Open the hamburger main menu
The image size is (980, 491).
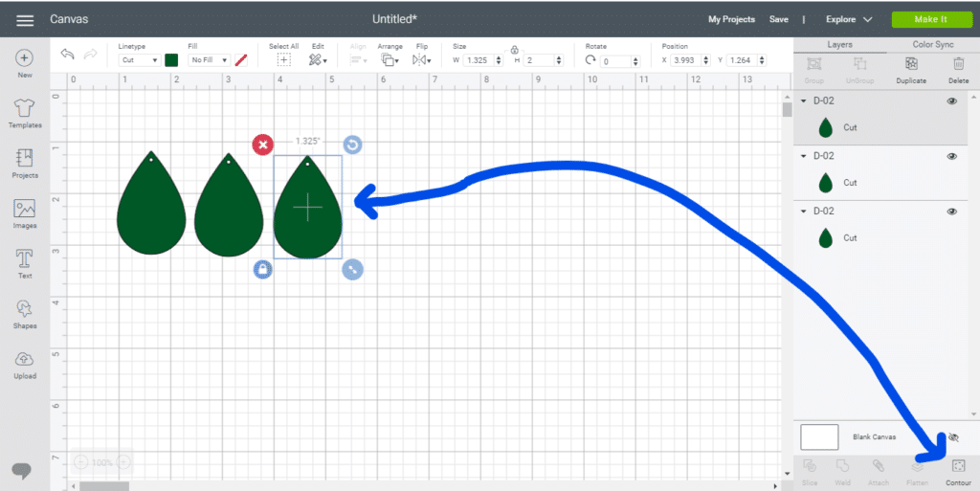(x=25, y=20)
